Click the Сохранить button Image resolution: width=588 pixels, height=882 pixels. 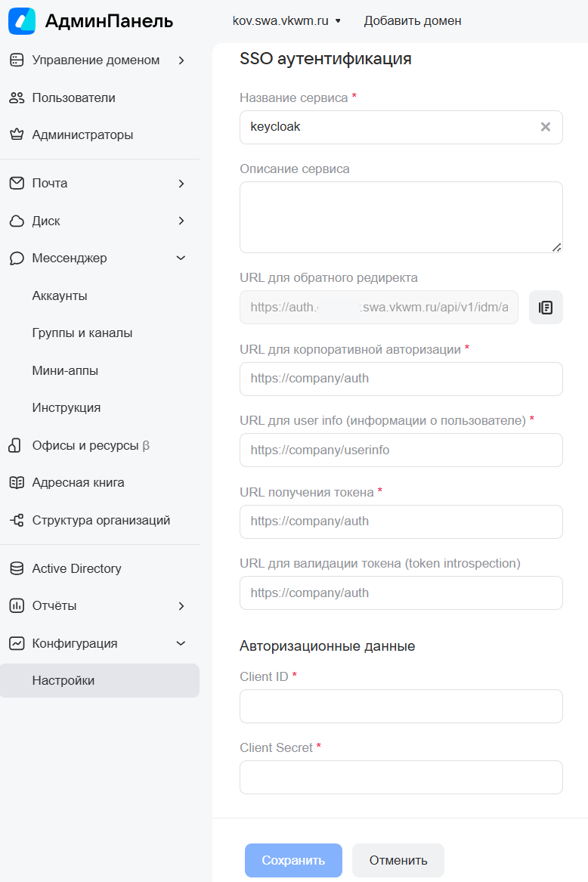pos(293,860)
